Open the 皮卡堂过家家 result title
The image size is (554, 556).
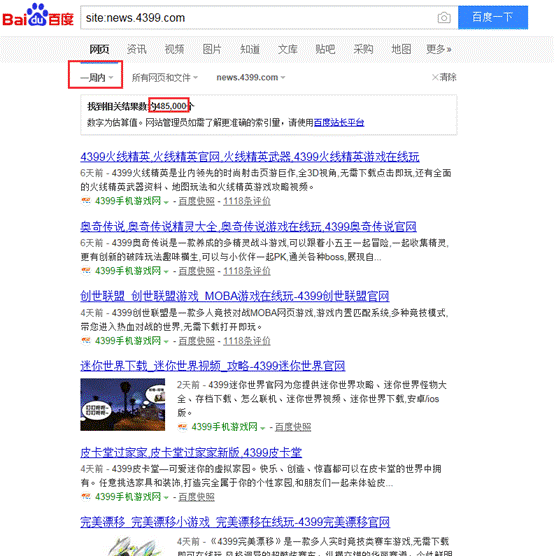pos(191,453)
